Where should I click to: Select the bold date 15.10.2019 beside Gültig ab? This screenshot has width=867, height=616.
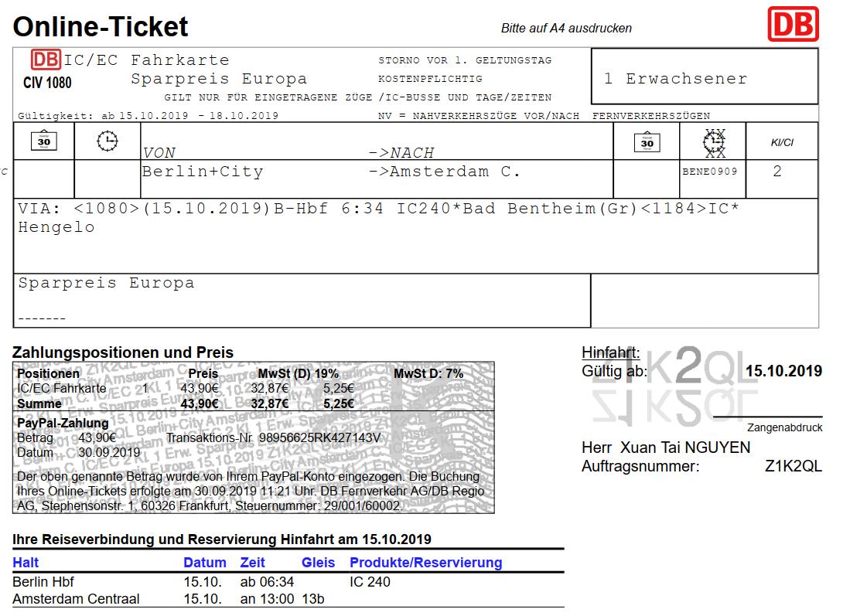pos(783,371)
